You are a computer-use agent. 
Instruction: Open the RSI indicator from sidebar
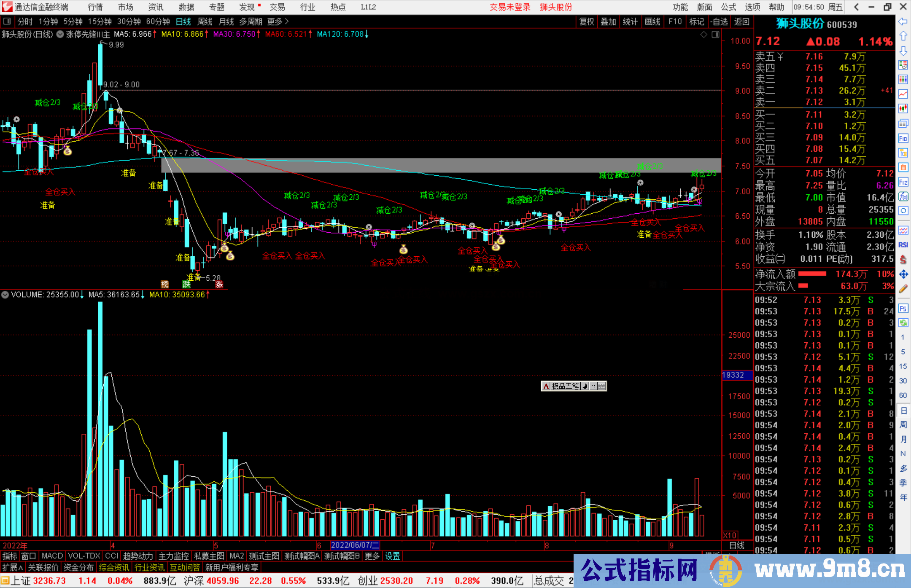pyautogui.click(x=903, y=245)
